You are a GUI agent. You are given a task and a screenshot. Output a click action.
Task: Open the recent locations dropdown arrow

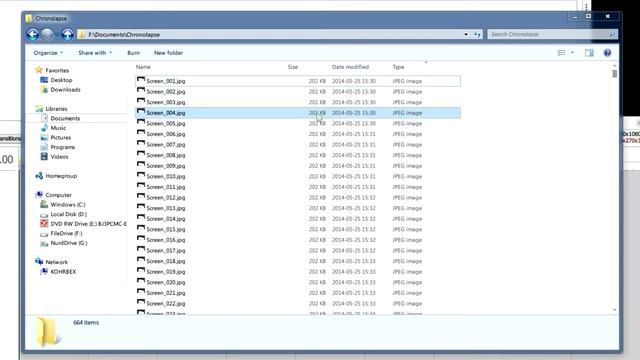coord(57,35)
